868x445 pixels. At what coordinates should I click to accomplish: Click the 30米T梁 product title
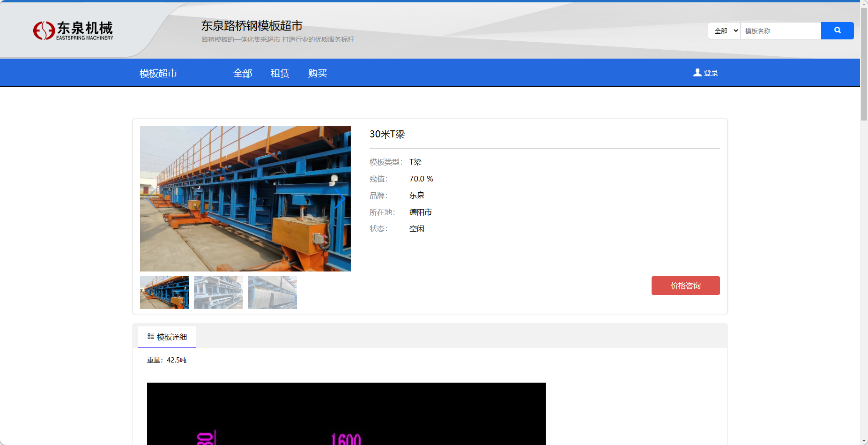click(x=387, y=134)
